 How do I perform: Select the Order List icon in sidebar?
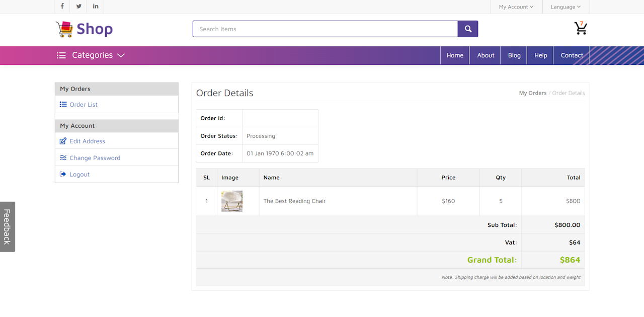pyautogui.click(x=64, y=104)
